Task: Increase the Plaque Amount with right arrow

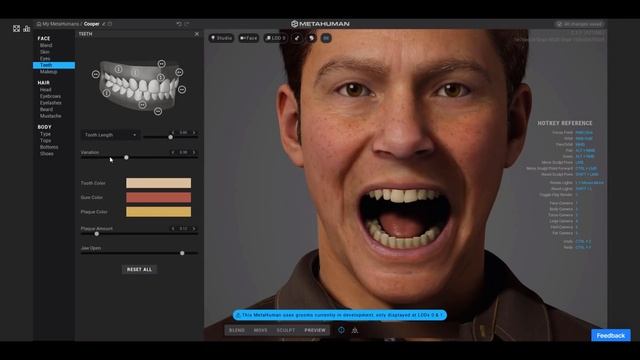Action: (x=194, y=229)
